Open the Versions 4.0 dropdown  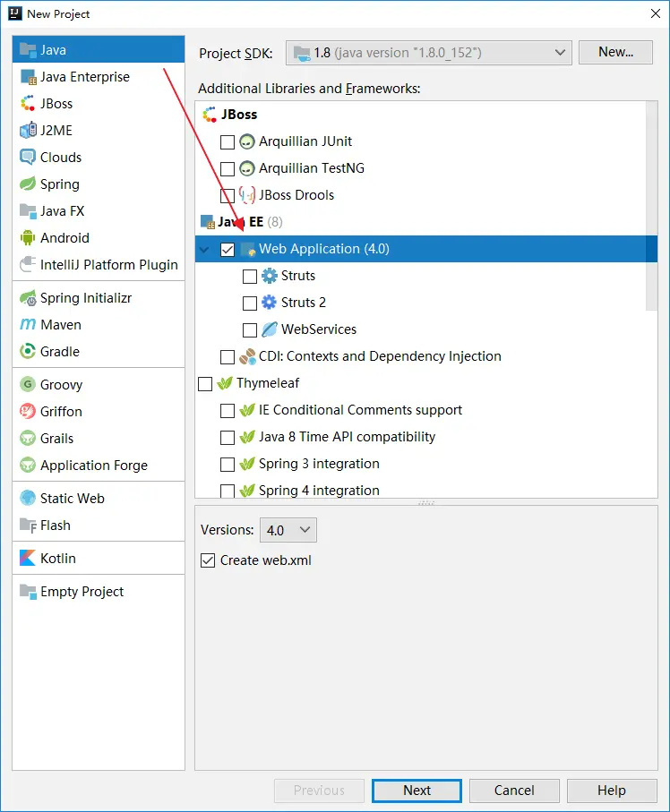(288, 530)
